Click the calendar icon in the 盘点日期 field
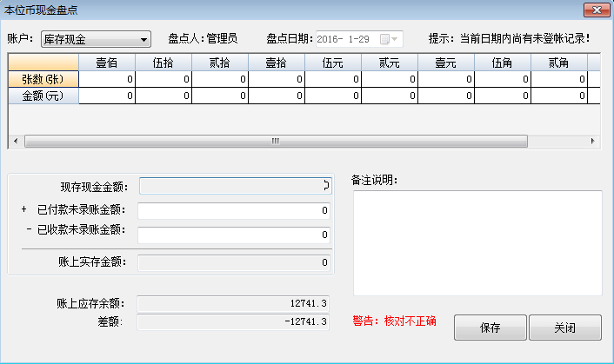Screen dimensions: 614x364 pyautogui.click(x=384, y=39)
